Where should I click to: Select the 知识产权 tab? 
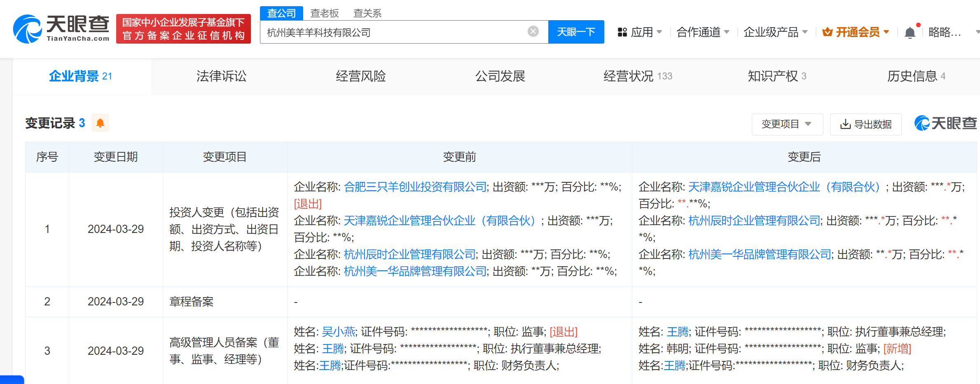(x=777, y=76)
